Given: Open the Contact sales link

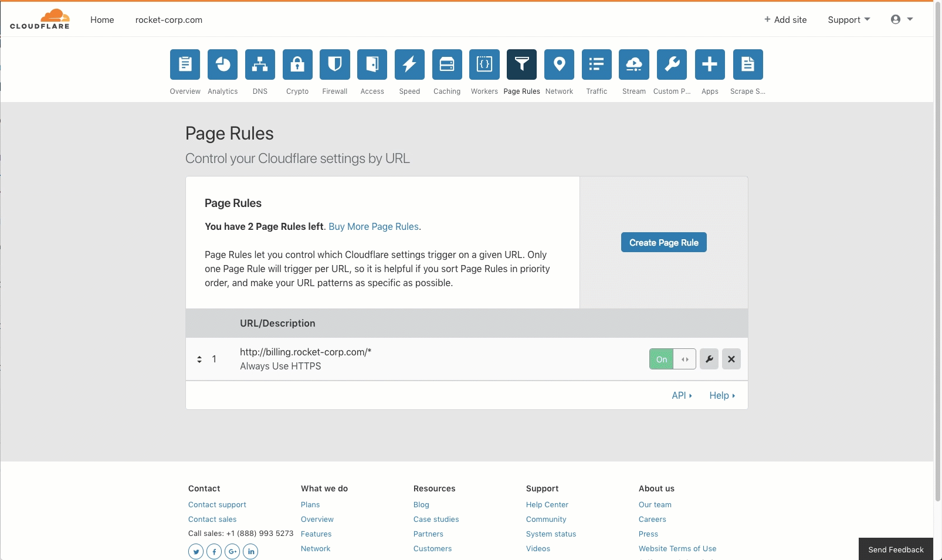Looking at the screenshot, I should (x=212, y=519).
